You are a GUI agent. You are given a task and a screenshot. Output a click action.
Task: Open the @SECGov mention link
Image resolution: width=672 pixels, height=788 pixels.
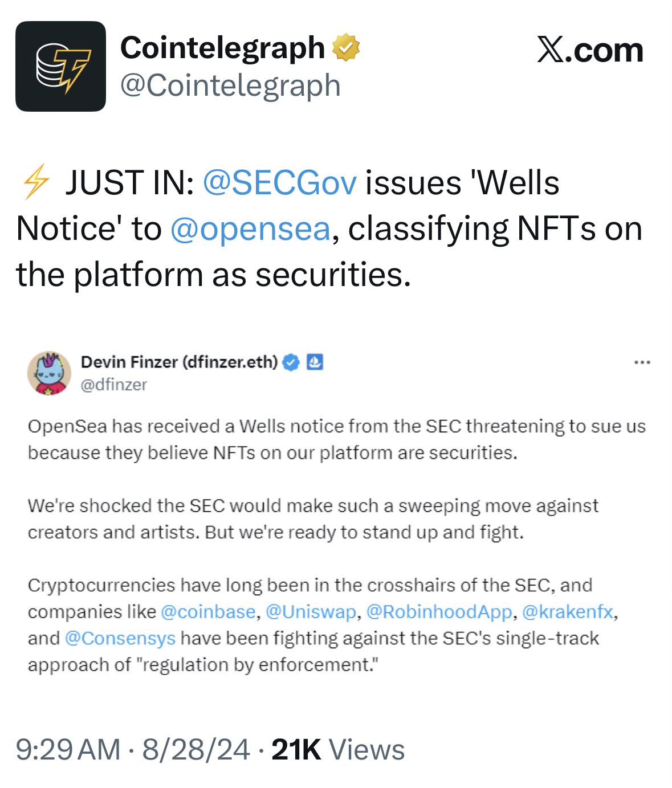tap(280, 183)
